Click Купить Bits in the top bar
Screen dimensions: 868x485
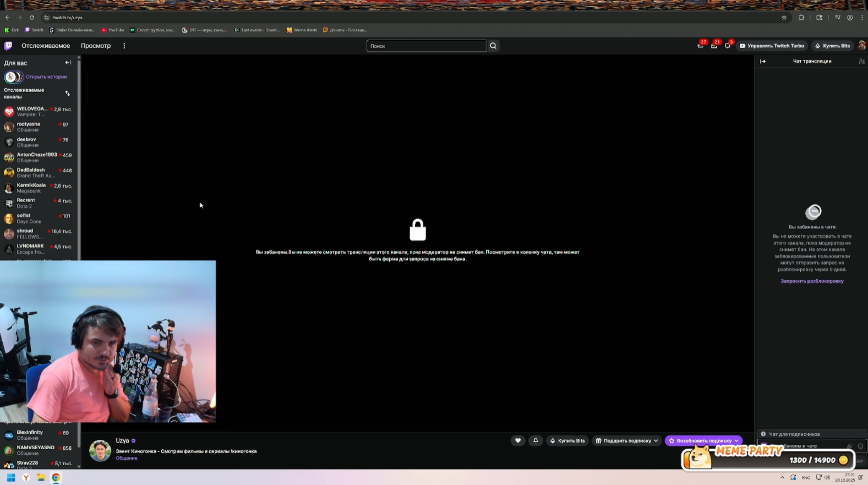pyautogui.click(x=832, y=46)
